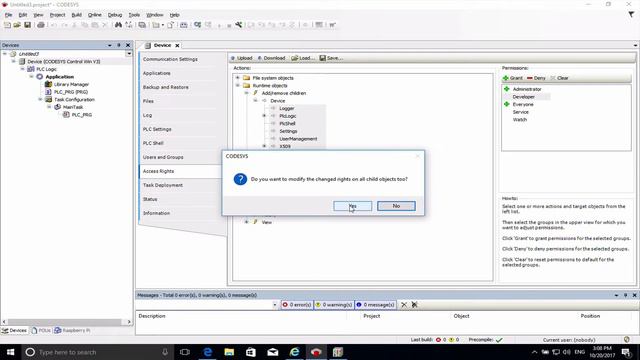Open Microsoft Edge from the taskbar
Screen dimensions: 640x360
208,352
